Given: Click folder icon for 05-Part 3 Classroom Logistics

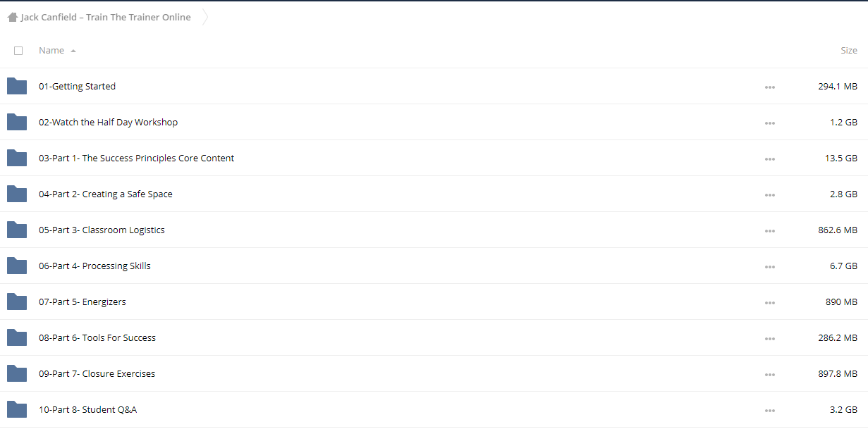Looking at the screenshot, I should [17, 230].
